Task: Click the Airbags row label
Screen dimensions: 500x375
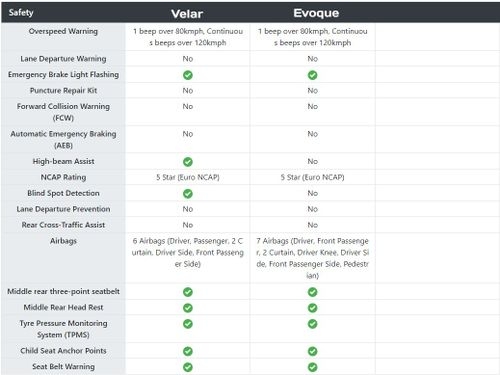Action: coord(63,241)
